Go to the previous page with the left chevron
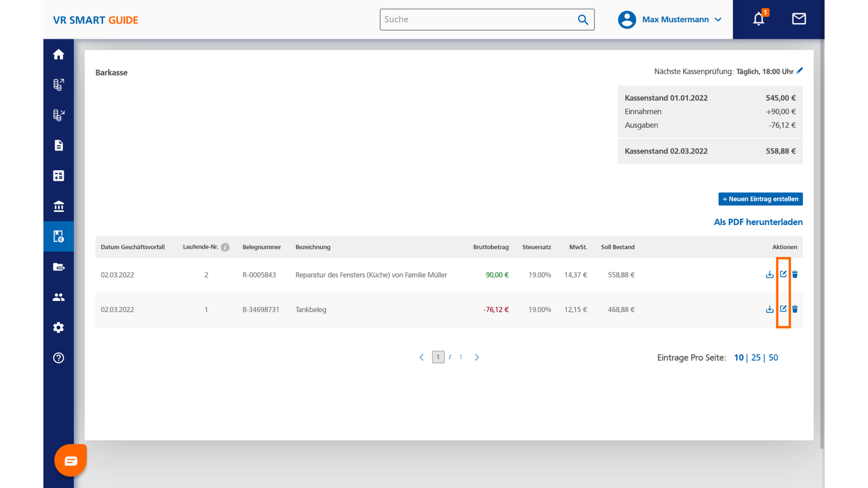 pyautogui.click(x=421, y=357)
